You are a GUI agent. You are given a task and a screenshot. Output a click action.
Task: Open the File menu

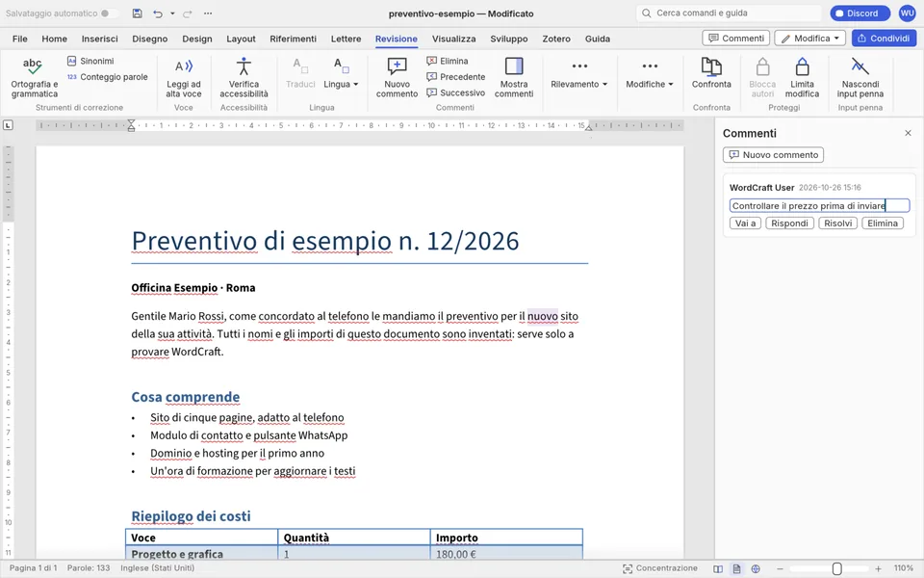[x=20, y=39]
